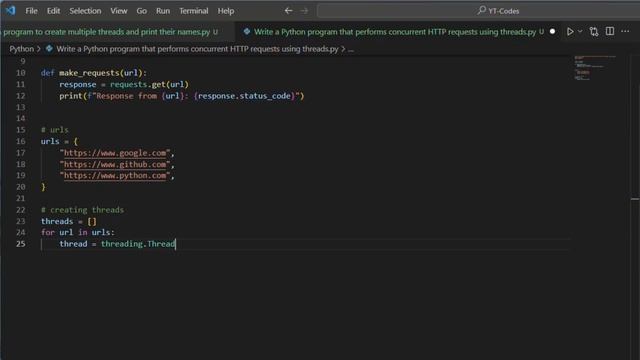This screenshot has height=360, width=640.
Task: Go back with the left arrow
Action: coord(289,11)
